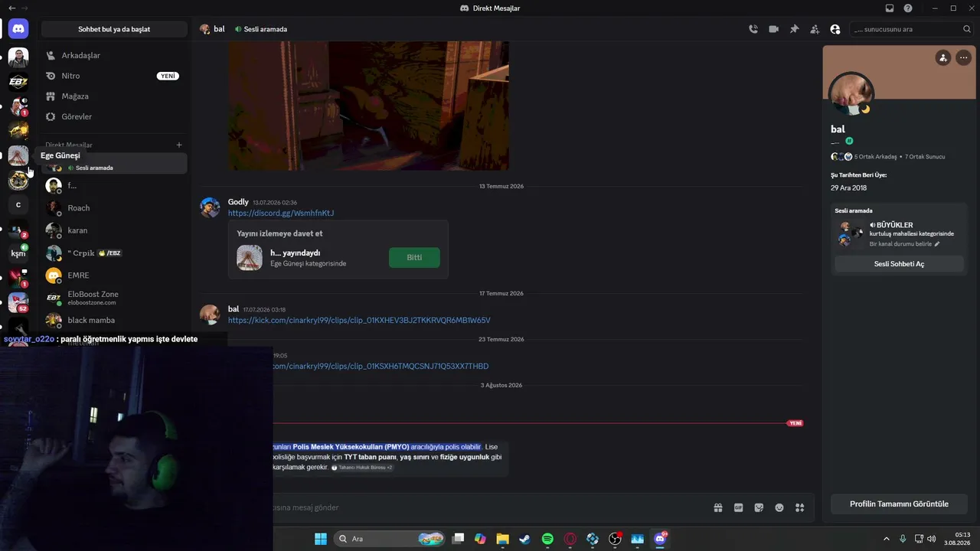This screenshot has height=551, width=980.
Task: Open the emoji picker
Action: tap(779, 507)
